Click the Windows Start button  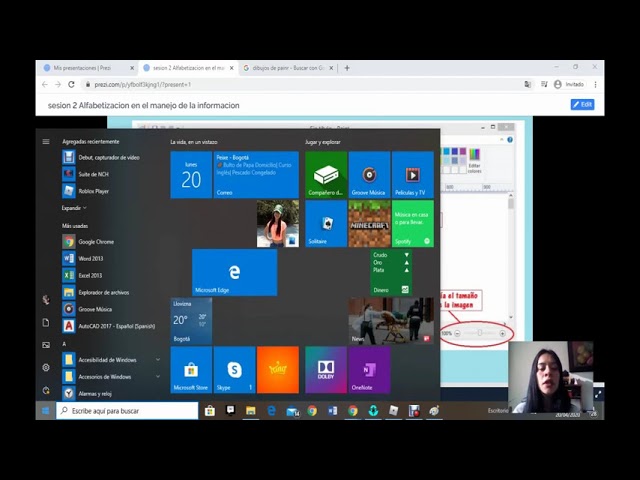pos(45,411)
